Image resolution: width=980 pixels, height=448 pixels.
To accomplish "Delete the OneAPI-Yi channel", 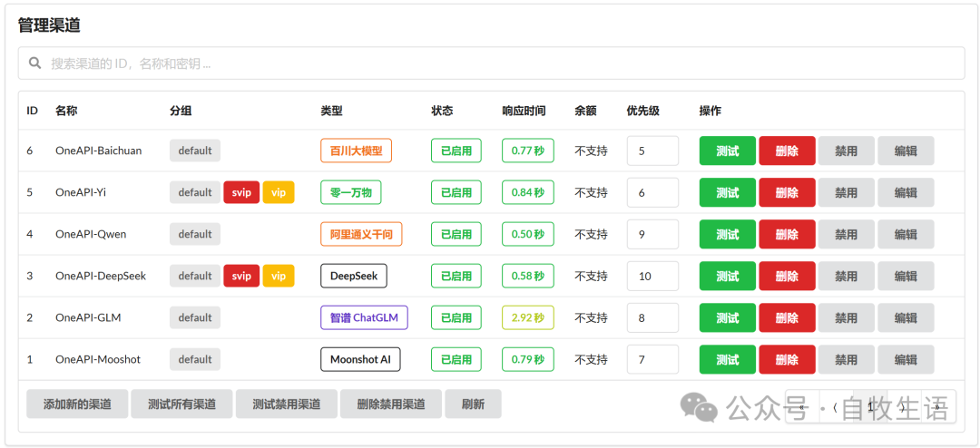I will pyautogui.click(x=787, y=192).
